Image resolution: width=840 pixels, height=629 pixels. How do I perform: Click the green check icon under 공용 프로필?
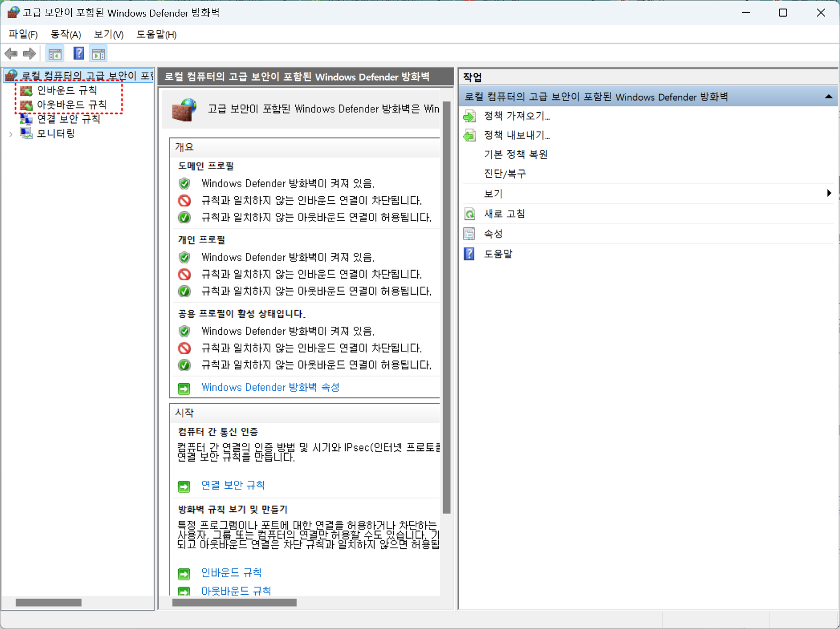pos(185,365)
